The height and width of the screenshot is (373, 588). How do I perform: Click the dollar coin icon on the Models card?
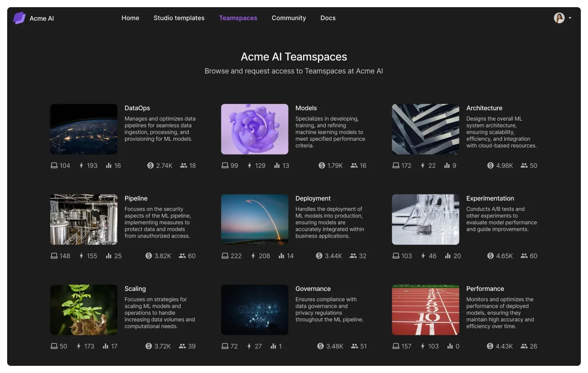click(x=322, y=165)
